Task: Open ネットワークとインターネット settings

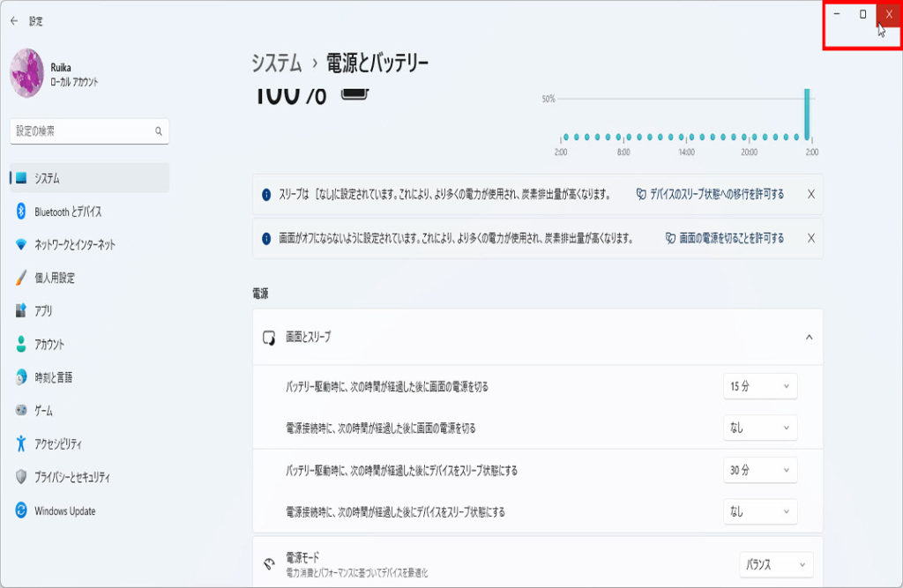Action: point(74,245)
